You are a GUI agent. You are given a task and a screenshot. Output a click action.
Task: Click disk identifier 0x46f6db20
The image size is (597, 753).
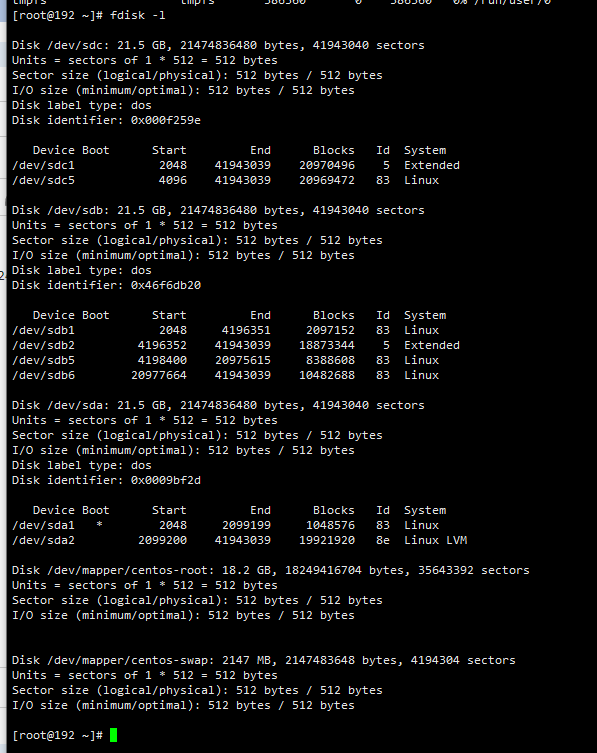(x=166, y=285)
